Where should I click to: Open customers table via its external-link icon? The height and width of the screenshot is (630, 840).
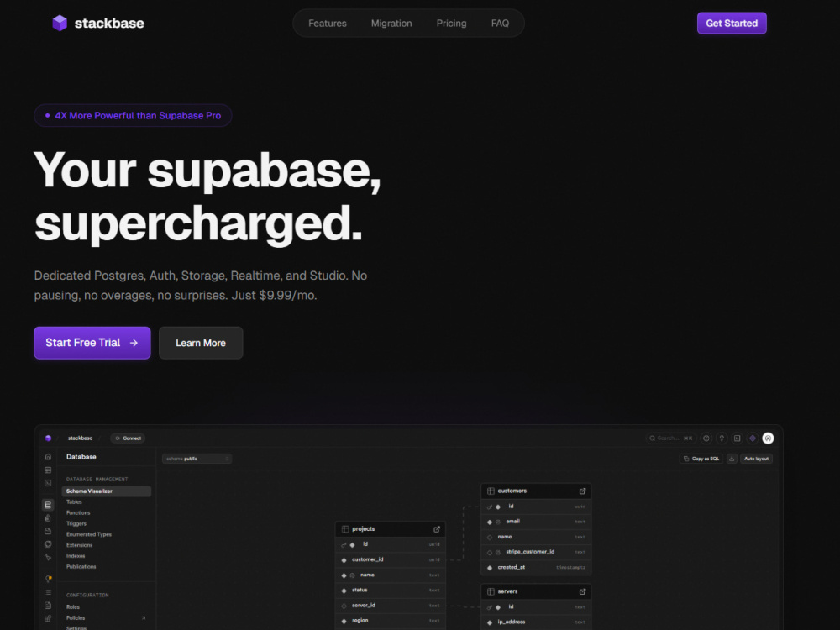(x=582, y=491)
